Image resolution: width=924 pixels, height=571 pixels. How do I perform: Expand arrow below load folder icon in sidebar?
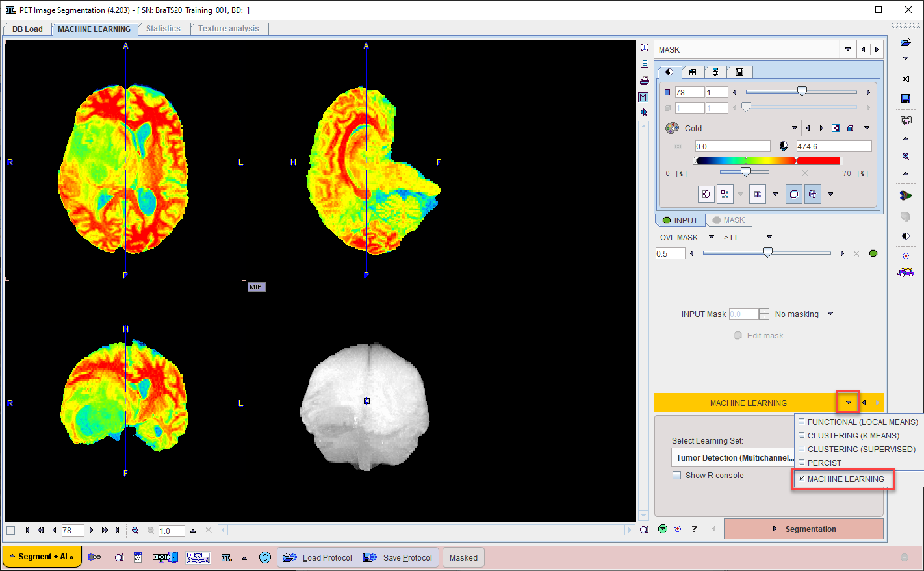(906, 58)
